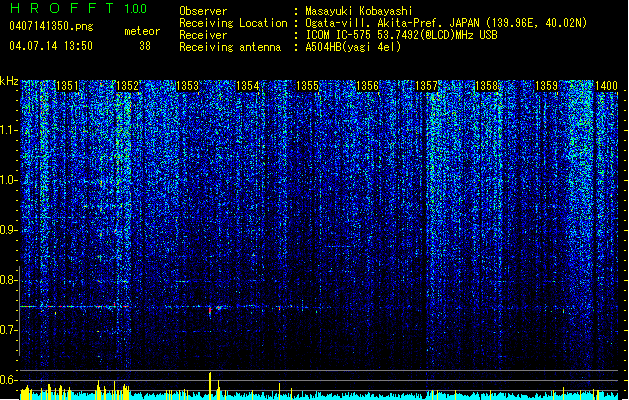Click the 1352 time marker
Viewport: 629px width, 400px height.
pyautogui.click(x=127, y=86)
